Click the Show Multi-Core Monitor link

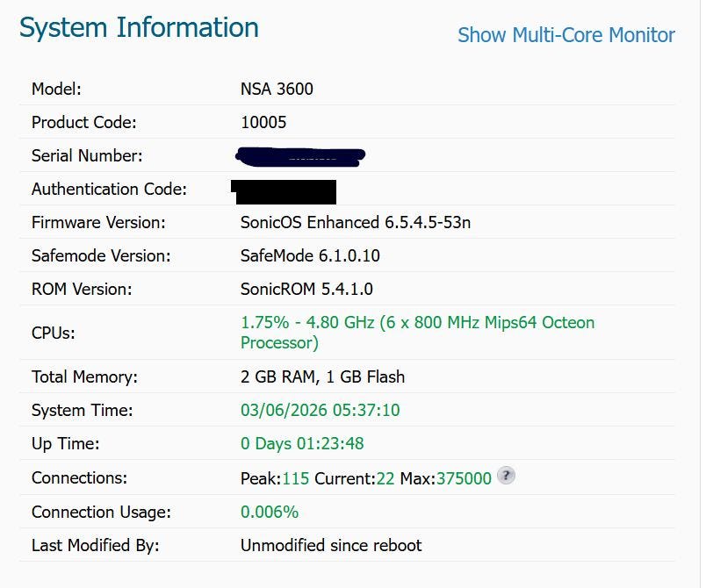click(566, 35)
